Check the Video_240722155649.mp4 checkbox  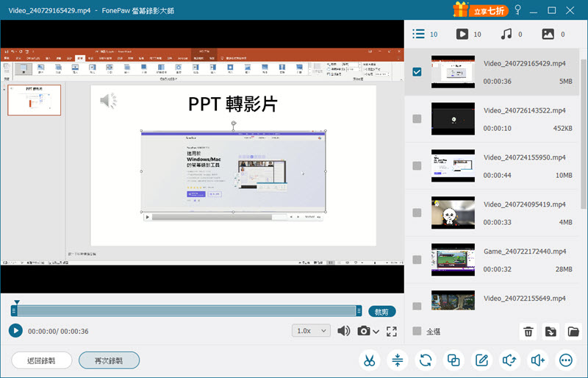click(x=417, y=306)
